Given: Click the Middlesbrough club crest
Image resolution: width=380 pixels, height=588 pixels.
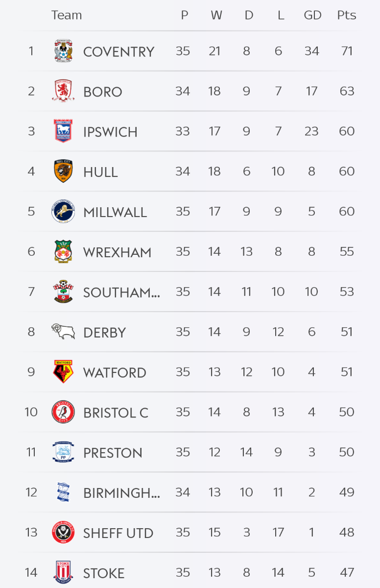Looking at the screenshot, I should pos(63,91).
